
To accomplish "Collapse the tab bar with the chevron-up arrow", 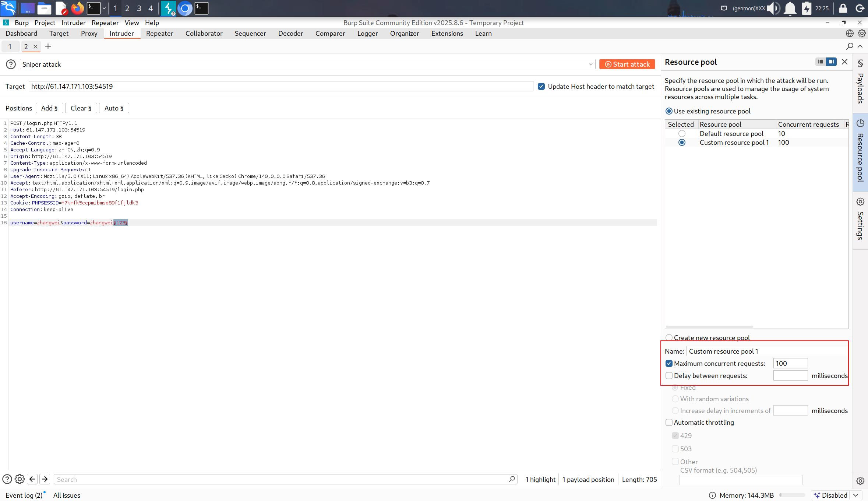I will tap(860, 46).
